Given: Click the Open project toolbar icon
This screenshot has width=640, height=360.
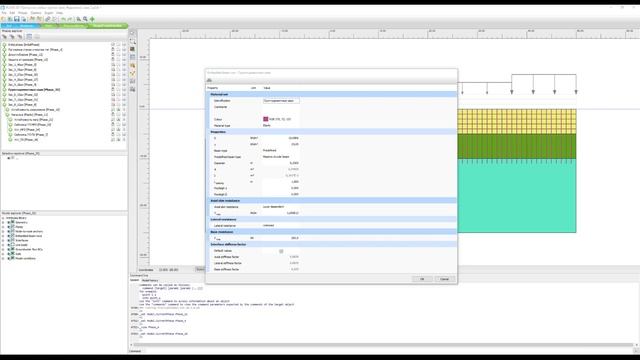Looking at the screenshot, I should tap(10, 19).
